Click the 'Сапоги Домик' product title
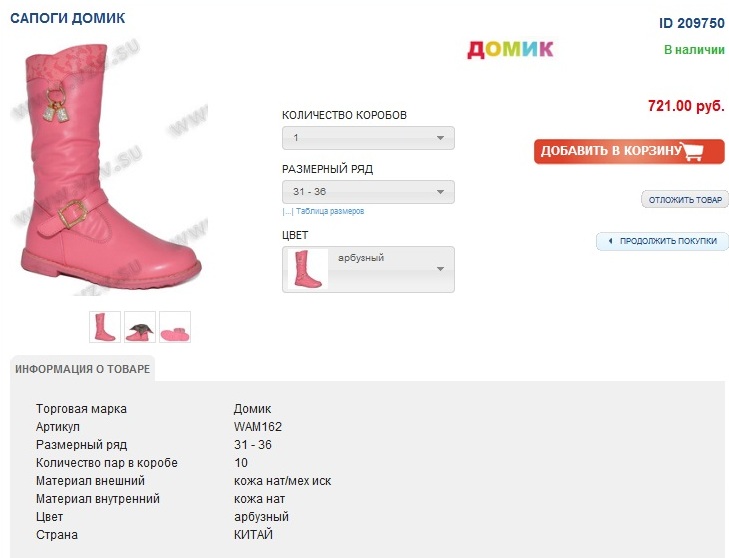The height and width of the screenshot is (558, 729). pyautogui.click(x=68, y=19)
